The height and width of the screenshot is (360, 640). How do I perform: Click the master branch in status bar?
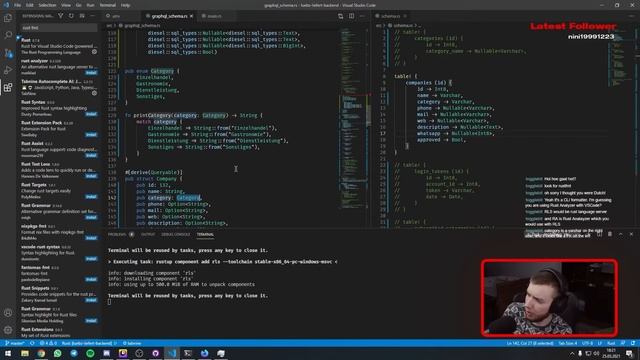coord(15,343)
